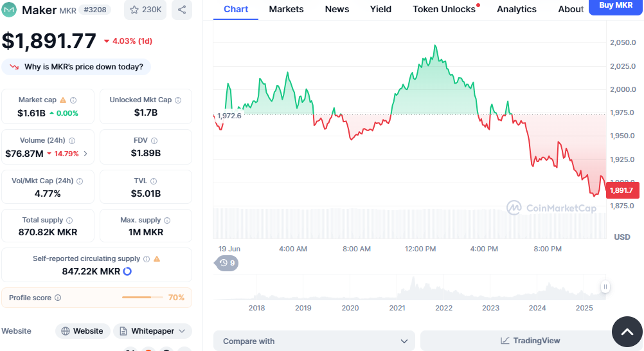
Task: Click the Buy MKR button
Action: coord(616,6)
